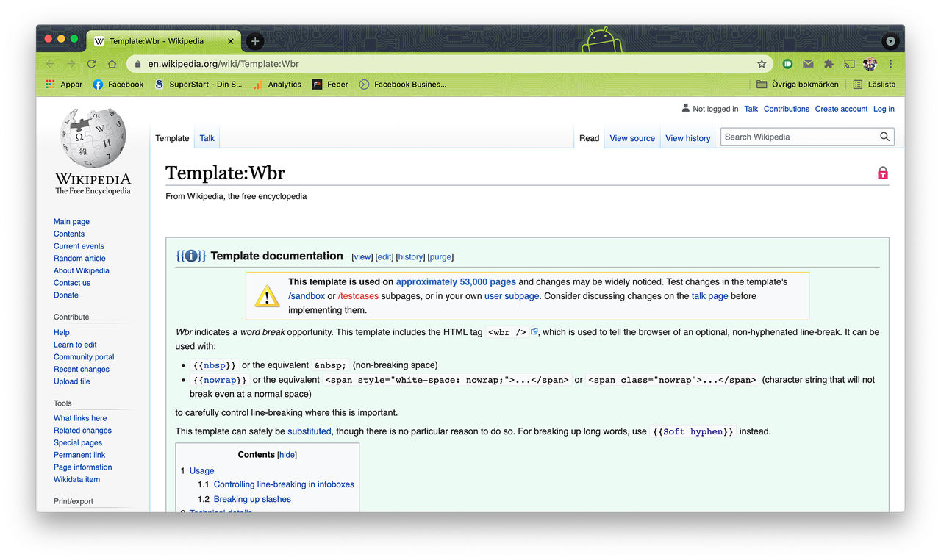
Task: Open the red /testcases link
Action: (358, 296)
